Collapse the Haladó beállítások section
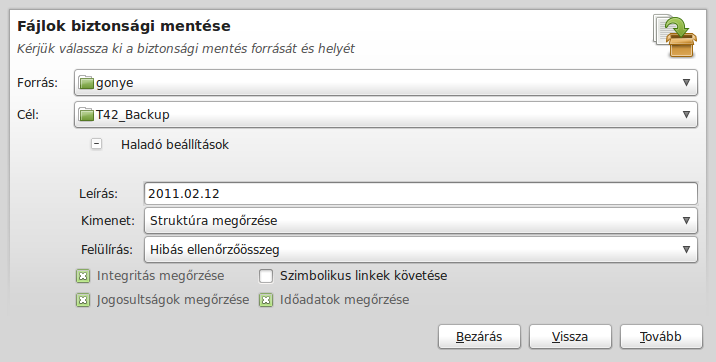Image resolution: width=716 pixels, height=362 pixels. (96, 144)
